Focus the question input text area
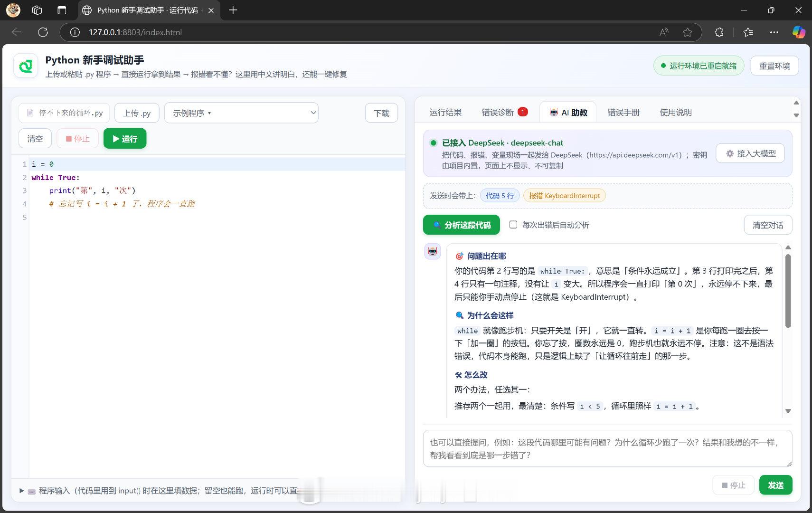 pyautogui.click(x=607, y=448)
